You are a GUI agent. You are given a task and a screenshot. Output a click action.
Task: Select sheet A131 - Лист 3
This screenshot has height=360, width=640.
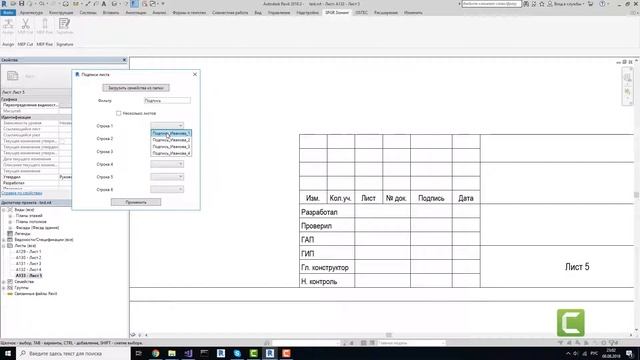[29, 264]
